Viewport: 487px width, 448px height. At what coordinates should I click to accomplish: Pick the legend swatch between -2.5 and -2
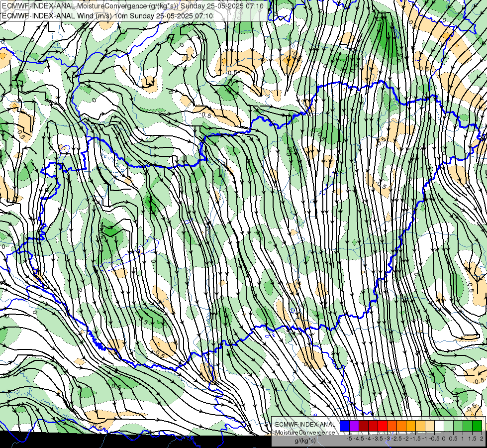pos(401,426)
